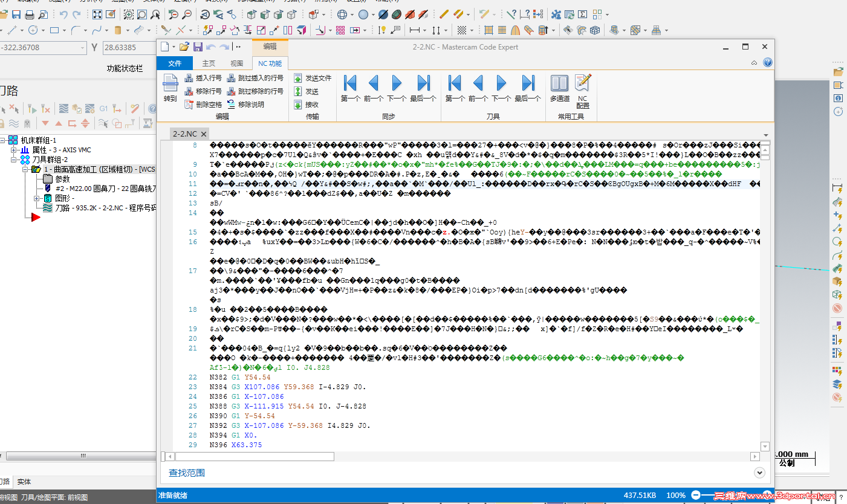The image size is (847, 504).
Task: Switch to the 主页 ribbon tab
Action: coord(209,63)
